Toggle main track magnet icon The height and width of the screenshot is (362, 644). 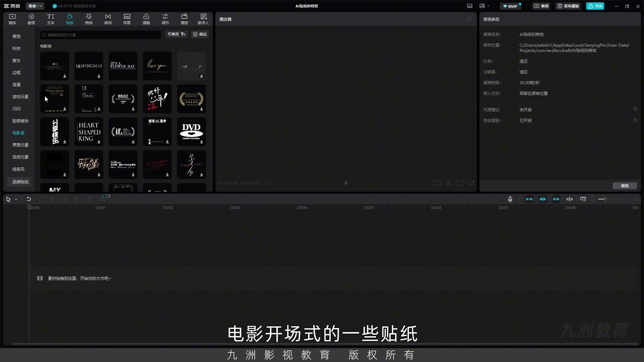(529, 199)
